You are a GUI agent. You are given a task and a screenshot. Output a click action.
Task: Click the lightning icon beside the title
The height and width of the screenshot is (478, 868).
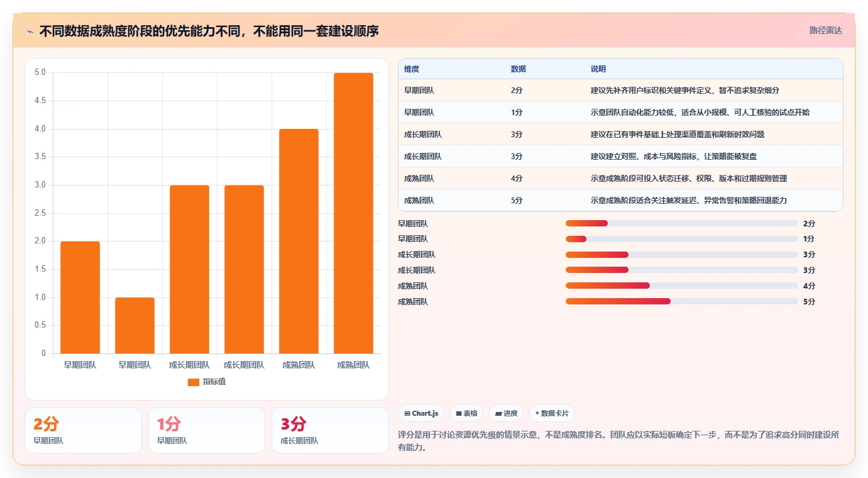(x=30, y=31)
